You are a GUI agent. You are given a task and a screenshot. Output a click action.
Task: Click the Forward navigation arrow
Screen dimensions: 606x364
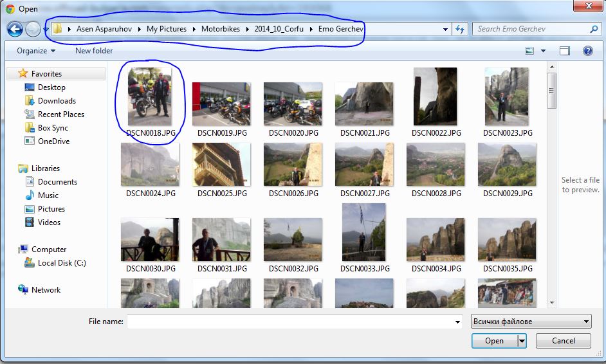coord(33,30)
